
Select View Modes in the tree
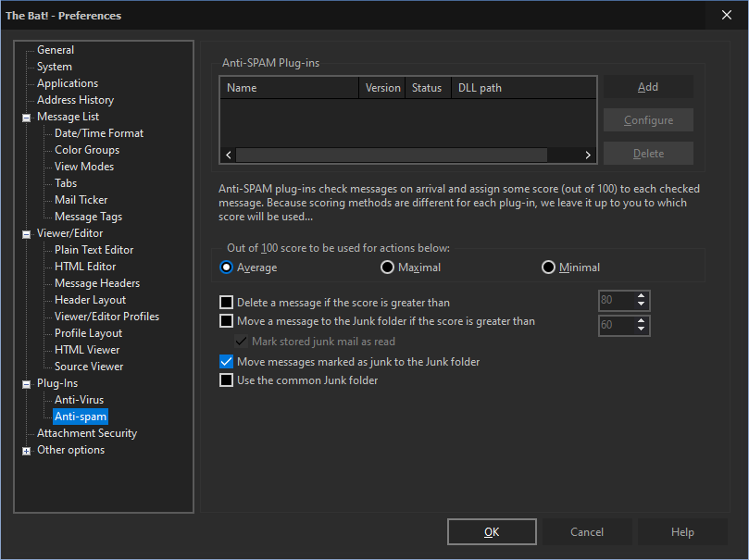coord(84,167)
